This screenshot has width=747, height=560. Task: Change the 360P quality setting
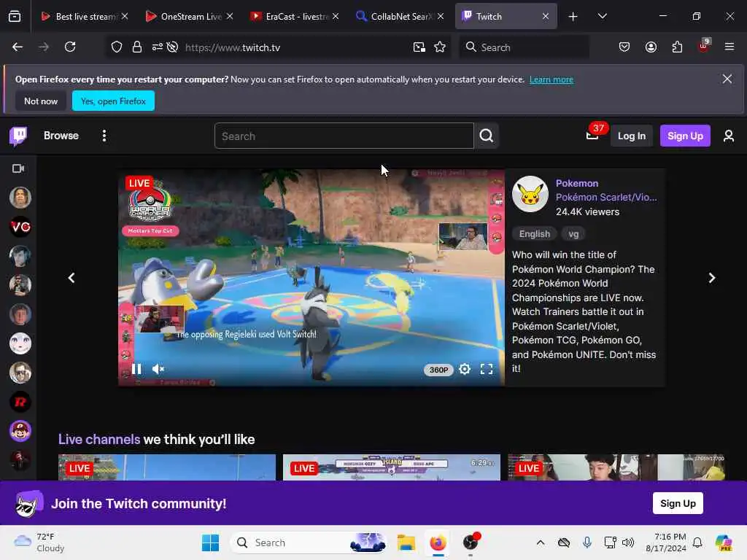[438, 370]
